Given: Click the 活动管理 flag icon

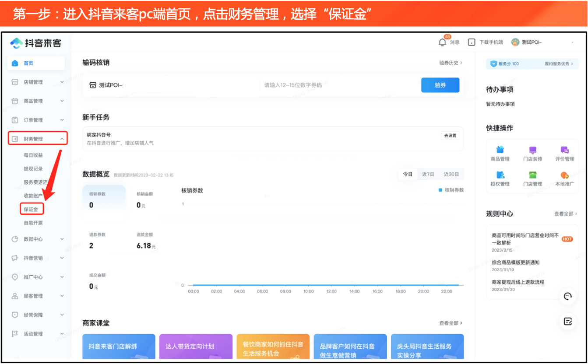Looking at the screenshot, I should click(x=15, y=334).
